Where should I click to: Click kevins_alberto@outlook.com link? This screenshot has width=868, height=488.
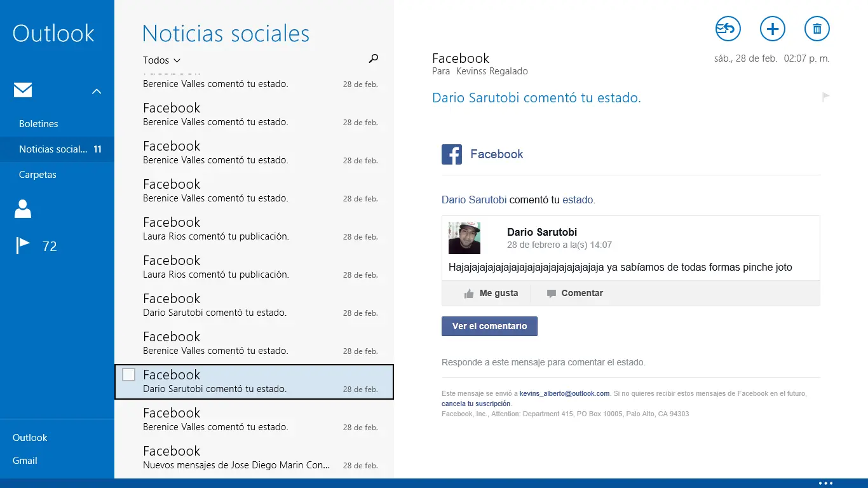[x=564, y=394]
